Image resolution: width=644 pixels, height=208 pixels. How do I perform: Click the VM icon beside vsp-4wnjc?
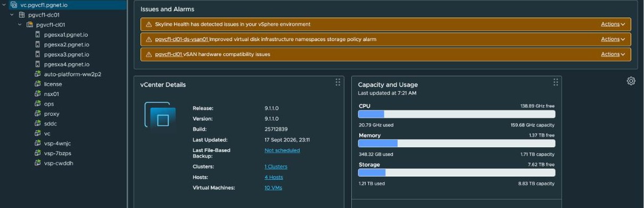click(x=38, y=143)
